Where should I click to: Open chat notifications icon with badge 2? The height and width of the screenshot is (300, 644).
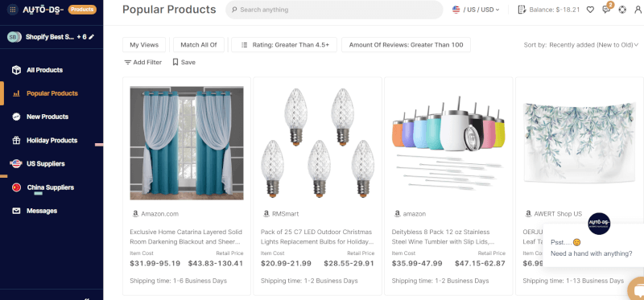pos(607,9)
